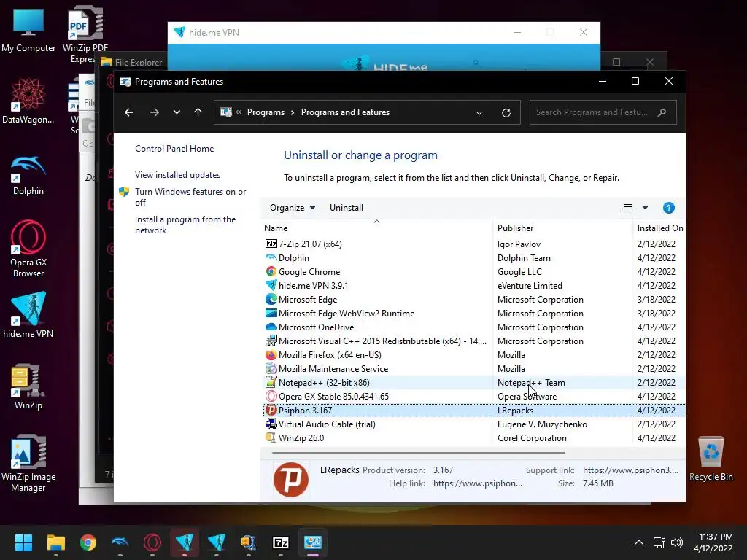Screen dimensions: 747x560
Task: Open Install a program from the network
Action: point(185,225)
